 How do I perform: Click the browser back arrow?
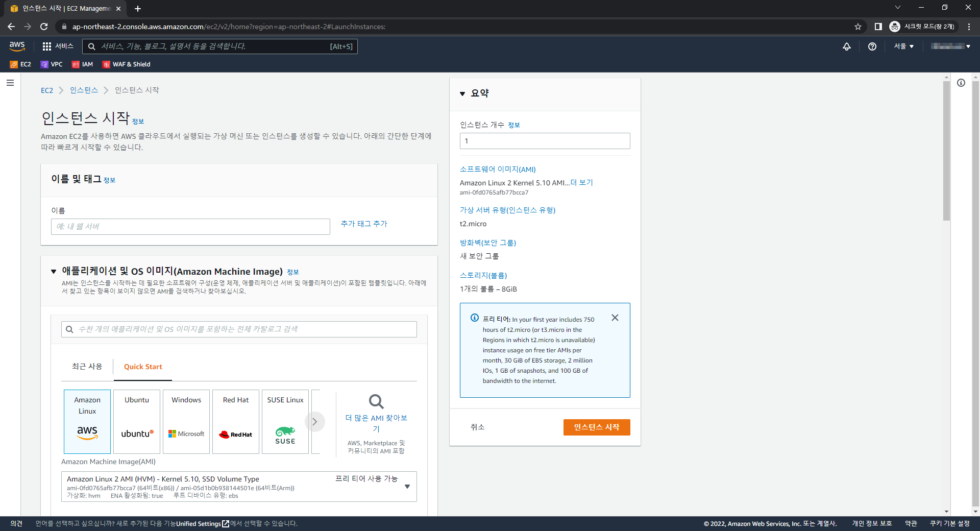tap(11, 27)
